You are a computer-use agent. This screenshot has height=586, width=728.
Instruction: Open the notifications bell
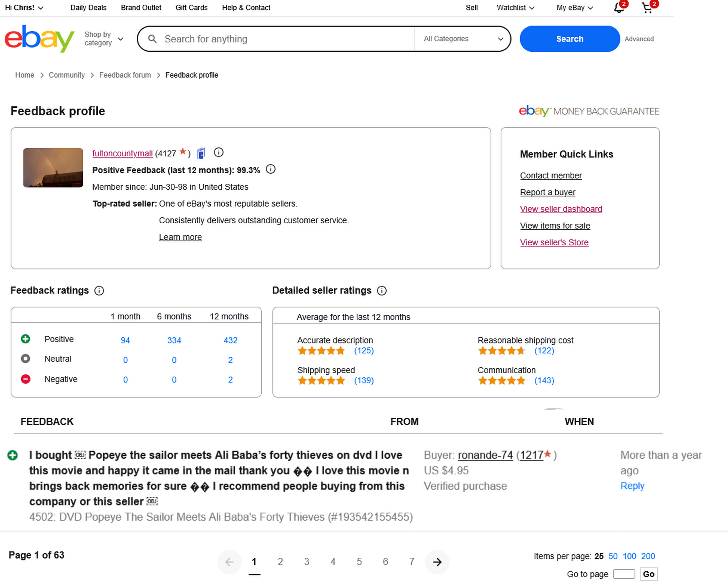pos(619,8)
